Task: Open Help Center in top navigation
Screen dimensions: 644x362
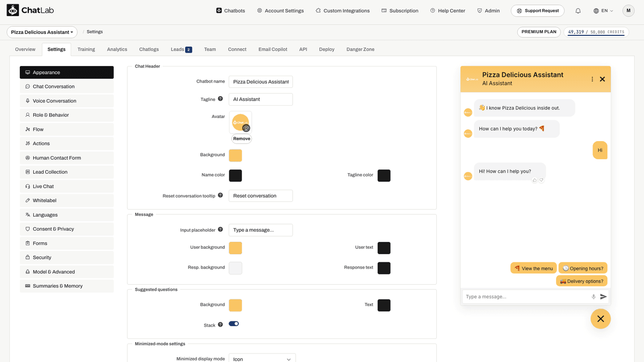Action: [x=448, y=11]
